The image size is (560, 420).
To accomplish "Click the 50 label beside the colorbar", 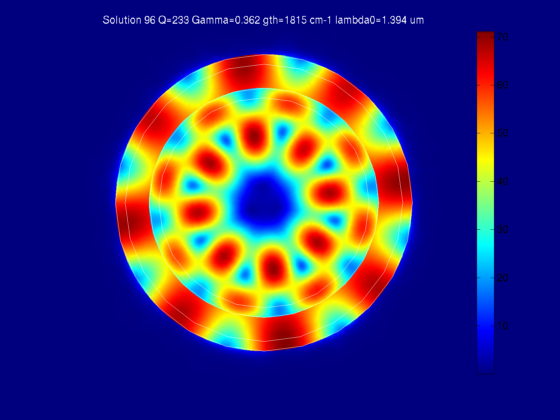I will coord(502,134).
